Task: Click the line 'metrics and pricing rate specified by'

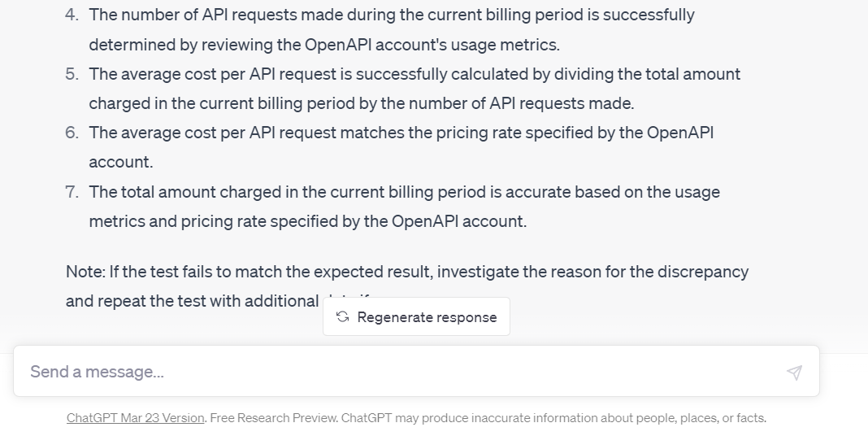Action: pos(308,221)
